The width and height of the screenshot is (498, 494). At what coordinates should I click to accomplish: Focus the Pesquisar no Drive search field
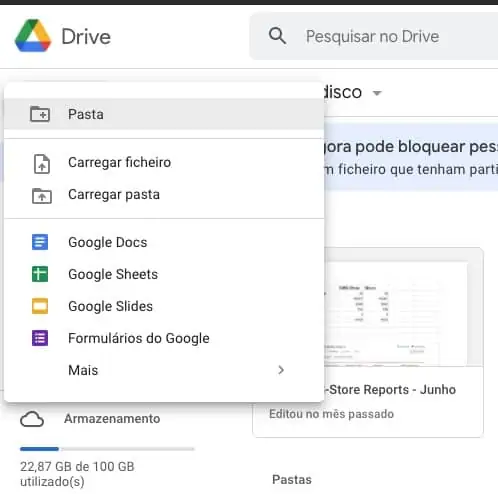click(x=374, y=36)
